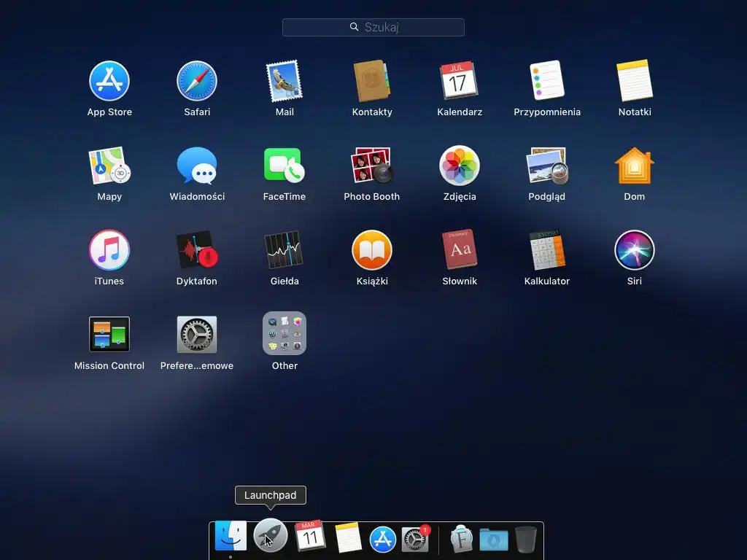
Task: Open the App Store in Launchpad grid
Action: pos(109,81)
